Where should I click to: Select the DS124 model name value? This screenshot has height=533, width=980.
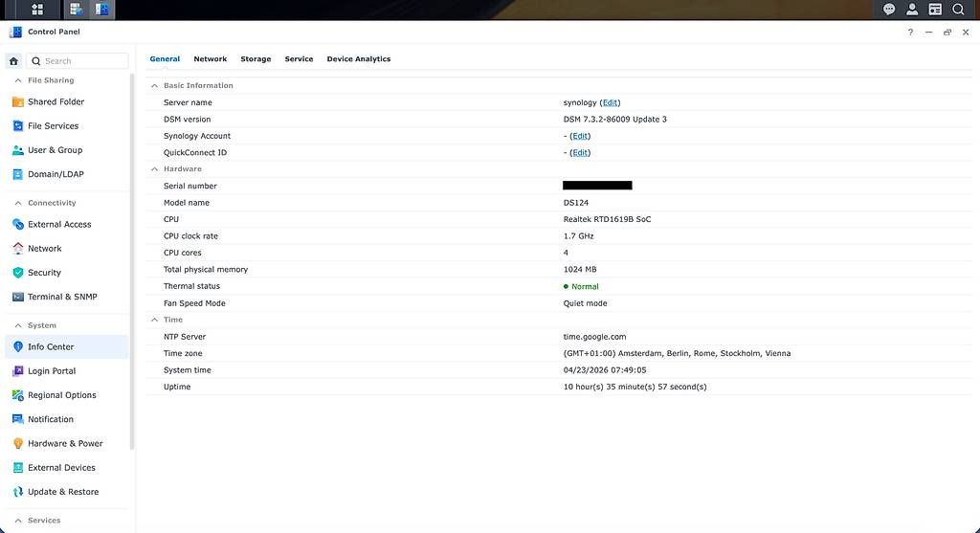pos(575,203)
